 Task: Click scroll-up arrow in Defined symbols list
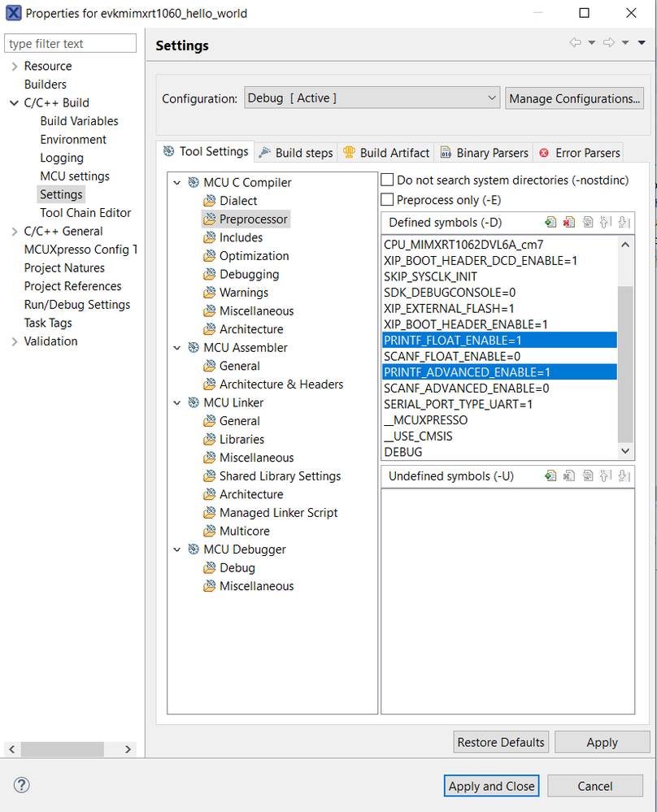[625, 245]
